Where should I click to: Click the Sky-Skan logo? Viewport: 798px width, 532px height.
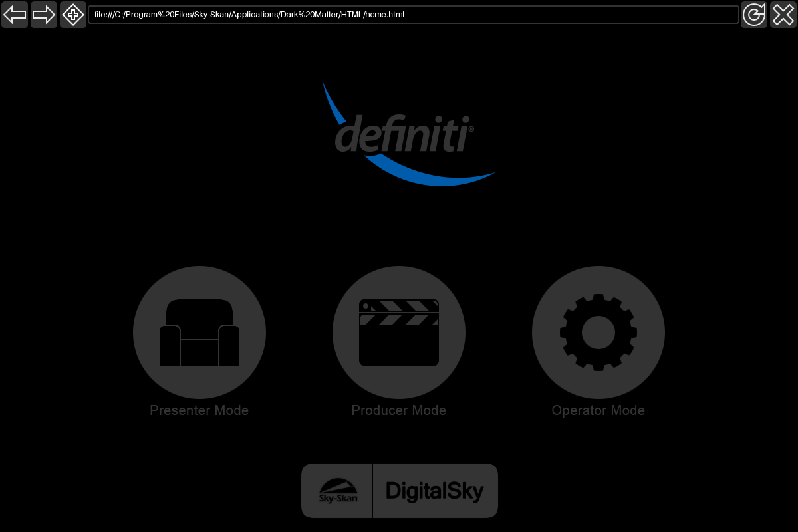pyautogui.click(x=337, y=491)
